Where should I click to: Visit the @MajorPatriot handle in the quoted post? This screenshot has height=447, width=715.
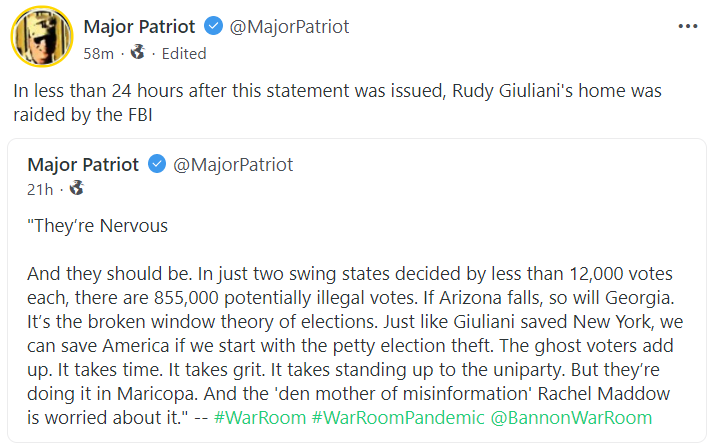[233, 164]
